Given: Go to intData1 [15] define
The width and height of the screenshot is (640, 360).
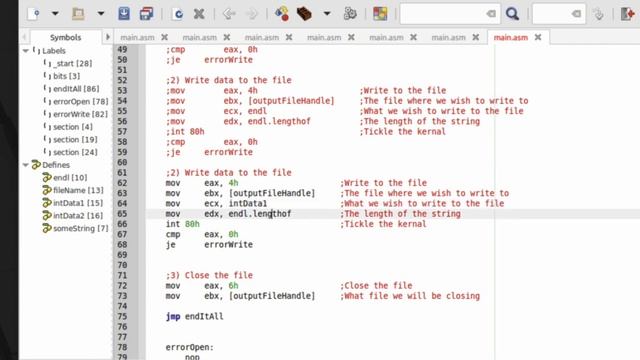Looking at the screenshot, I should (x=78, y=203).
